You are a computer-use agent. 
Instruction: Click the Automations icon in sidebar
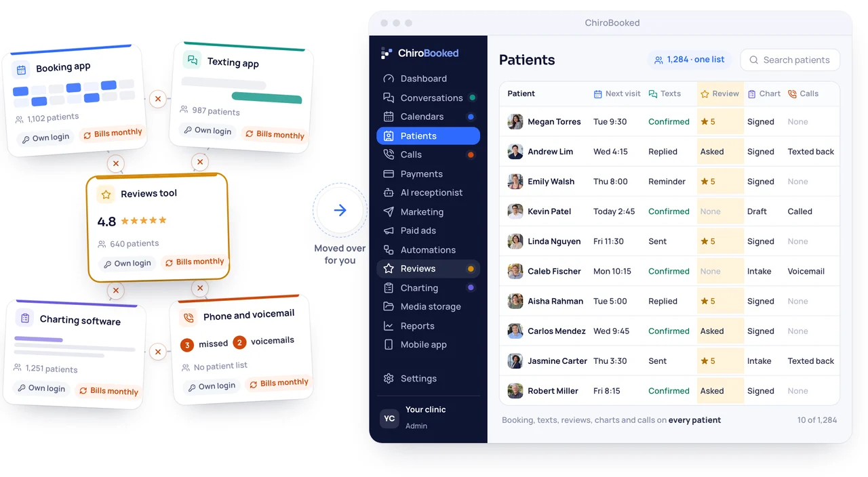(389, 249)
